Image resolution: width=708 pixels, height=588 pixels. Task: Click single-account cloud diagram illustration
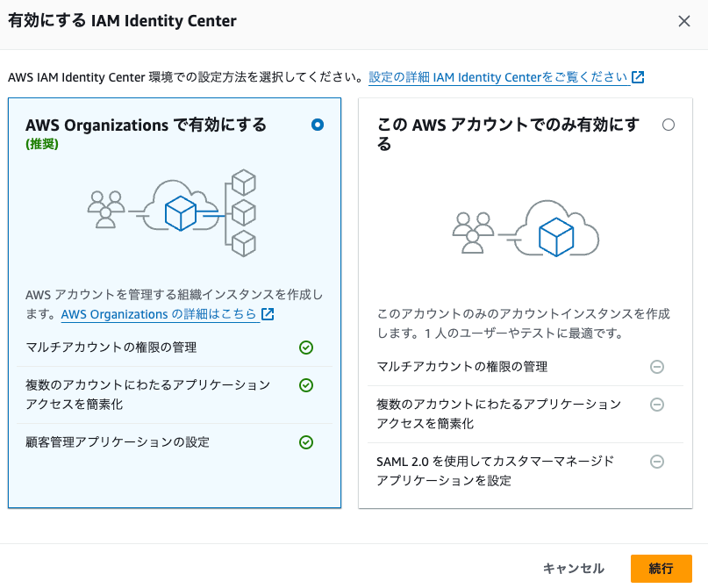pos(526,228)
